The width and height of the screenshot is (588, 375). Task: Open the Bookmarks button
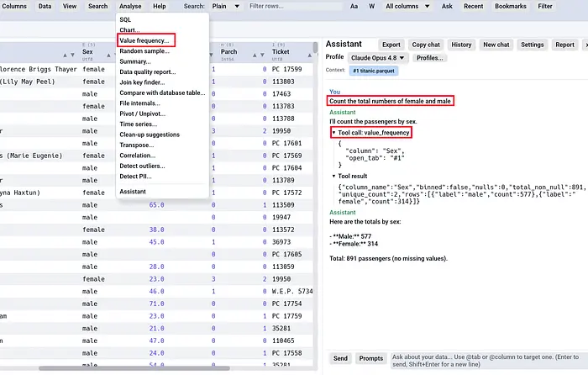tap(511, 6)
